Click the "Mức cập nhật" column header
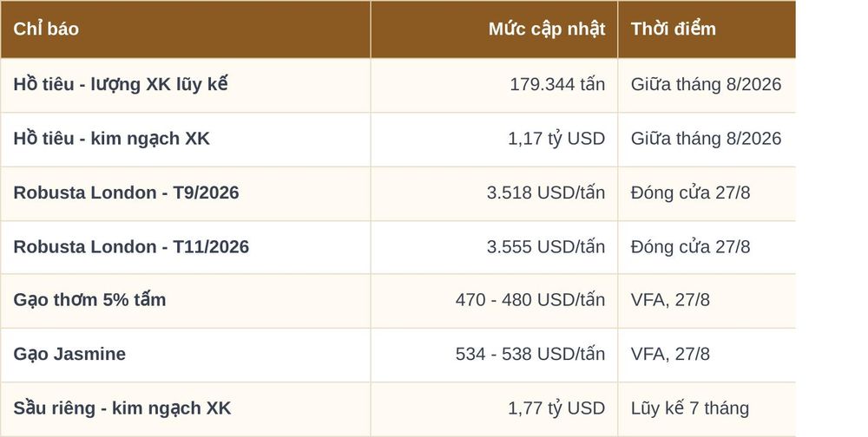The height and width of the screenshot is (437, 868). 547,29
